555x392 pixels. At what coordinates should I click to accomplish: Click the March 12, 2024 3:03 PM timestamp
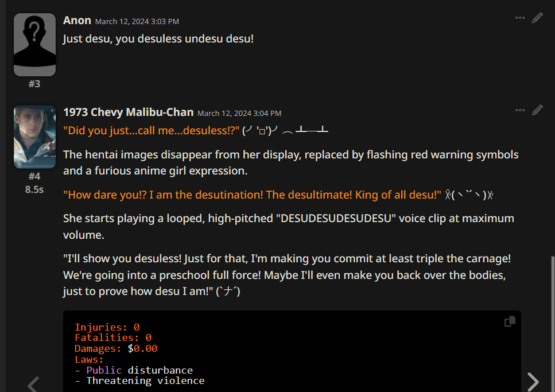(137, 22)
